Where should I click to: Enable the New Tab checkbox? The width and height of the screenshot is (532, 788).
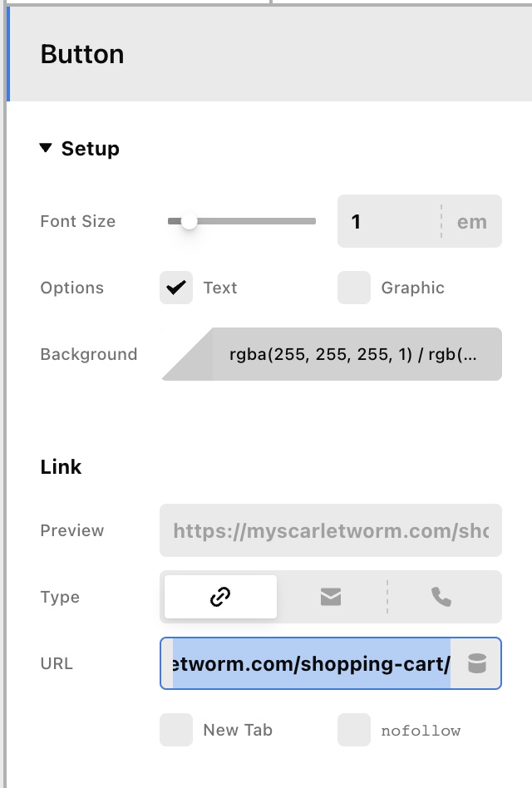[176, 730]
